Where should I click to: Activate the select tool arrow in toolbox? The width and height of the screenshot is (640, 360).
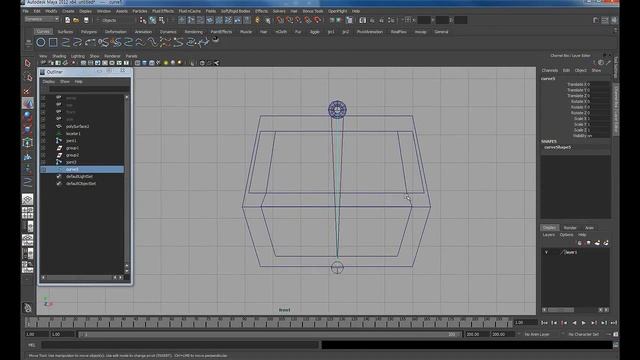[x=28, y=63]
